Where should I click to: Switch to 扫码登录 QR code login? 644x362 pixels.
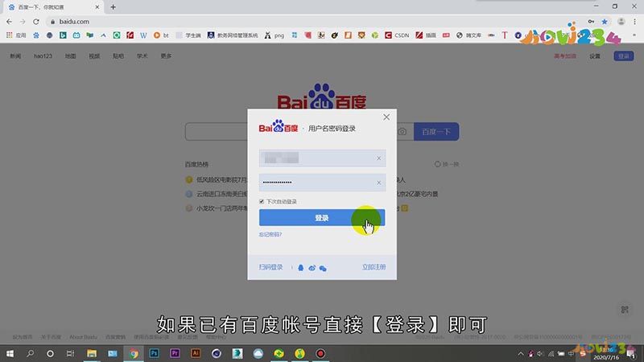[270, 267]
